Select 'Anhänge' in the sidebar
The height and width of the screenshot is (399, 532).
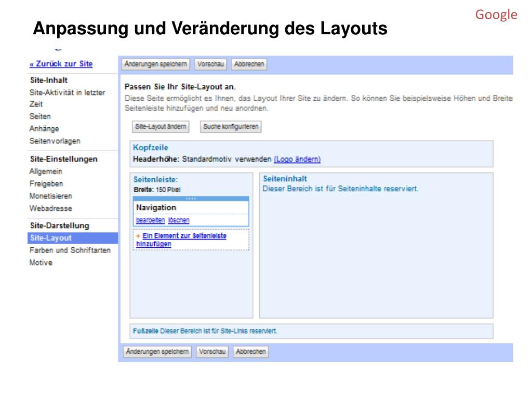44,129
